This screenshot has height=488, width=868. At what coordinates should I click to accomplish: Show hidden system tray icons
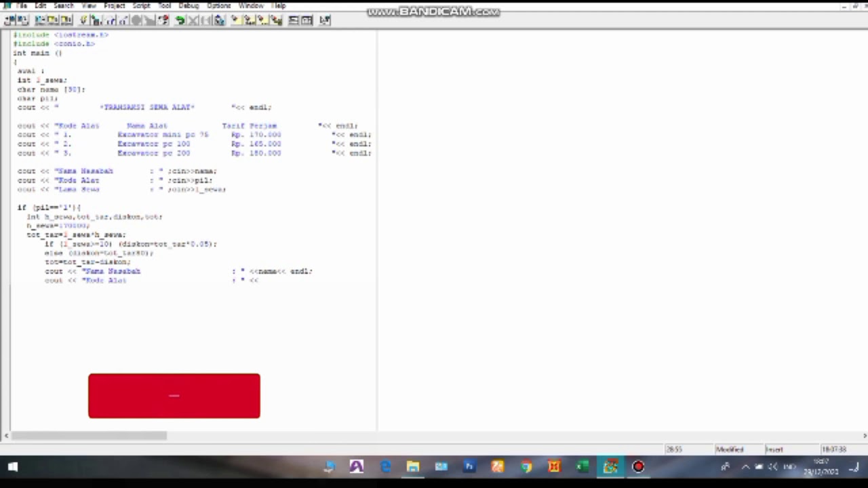pos(745,466)
